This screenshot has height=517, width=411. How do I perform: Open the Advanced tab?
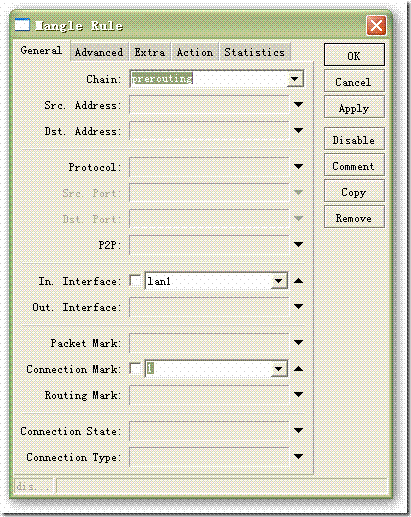[99, 52]
